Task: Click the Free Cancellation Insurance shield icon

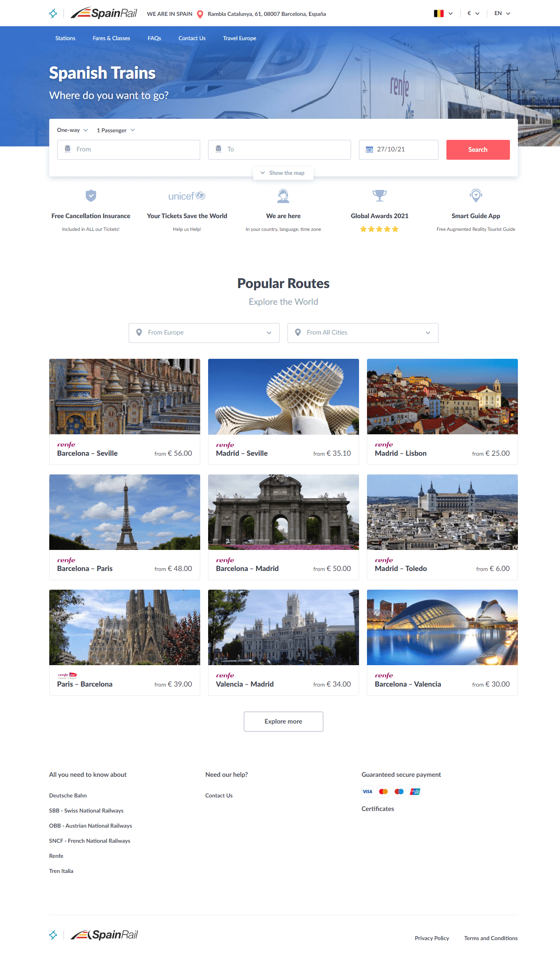Action: (x=91, y=195)
